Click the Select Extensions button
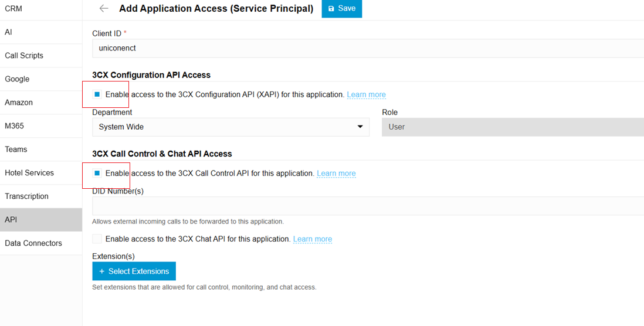This screenshot has height=326, width=644. [134, 271]
